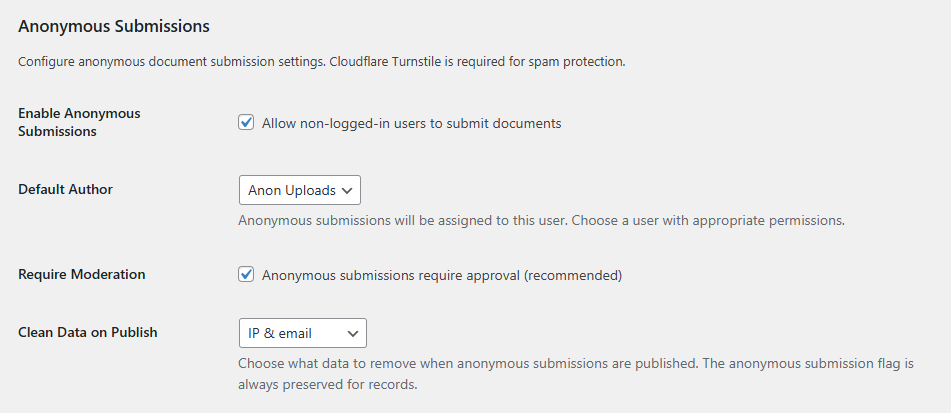Open the Default Author dropdown

(x=300, y=190)
